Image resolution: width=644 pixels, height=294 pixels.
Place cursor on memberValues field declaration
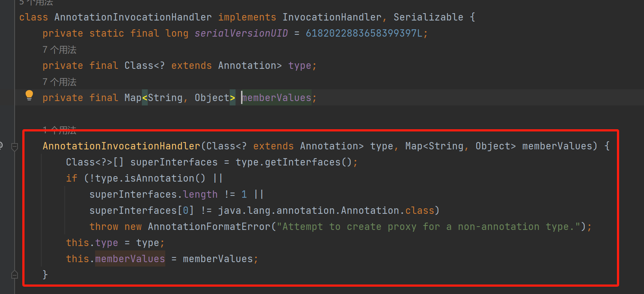click(x=277, y=98)
